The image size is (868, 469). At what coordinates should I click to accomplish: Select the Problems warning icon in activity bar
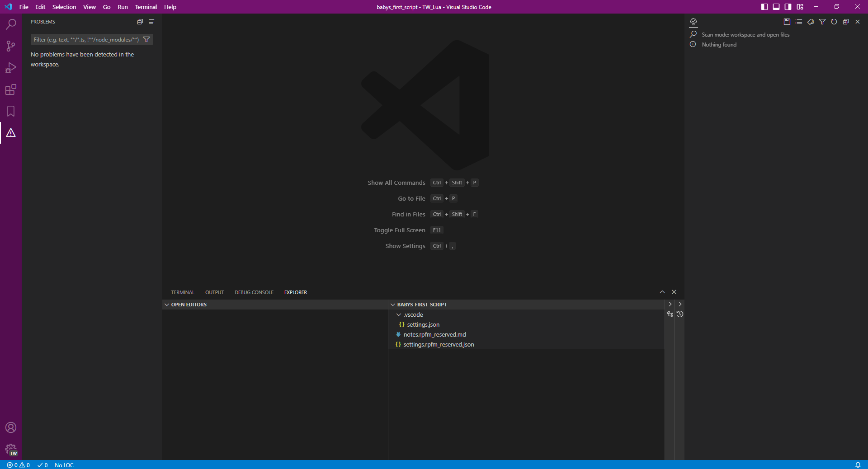point(11,133)
